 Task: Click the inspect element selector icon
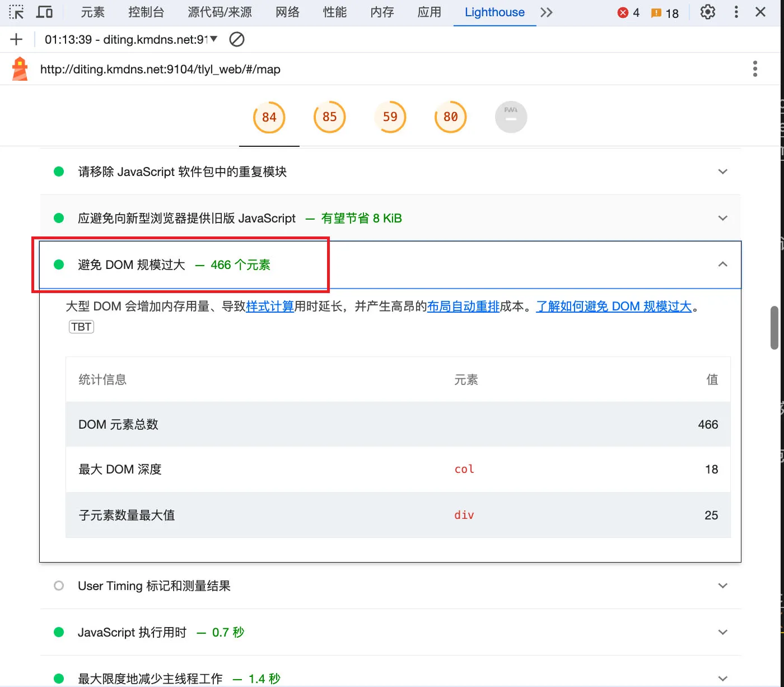tap(17, 12)
